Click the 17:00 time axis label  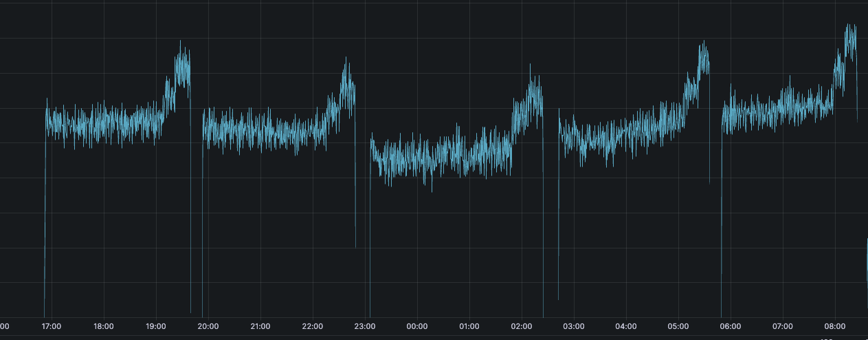[52, 326]
